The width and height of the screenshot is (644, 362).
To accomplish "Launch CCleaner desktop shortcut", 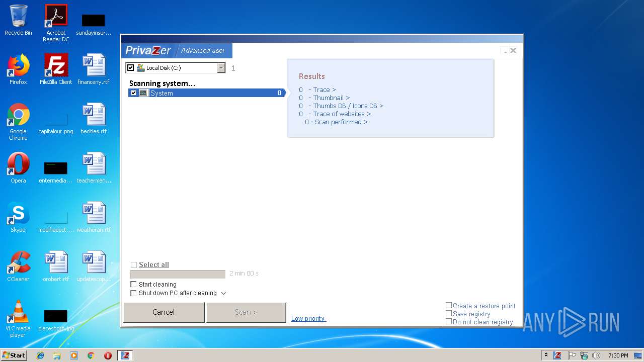I will (x=18, y=266).
